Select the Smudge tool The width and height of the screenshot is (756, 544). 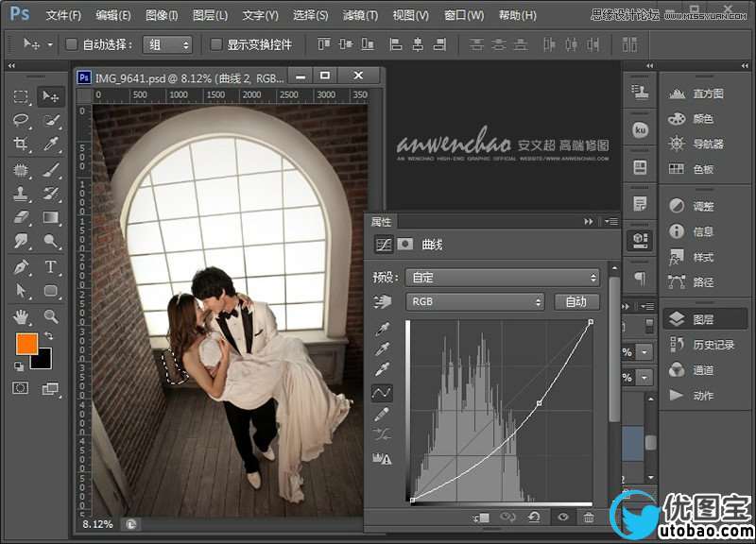tap(21, 241)
